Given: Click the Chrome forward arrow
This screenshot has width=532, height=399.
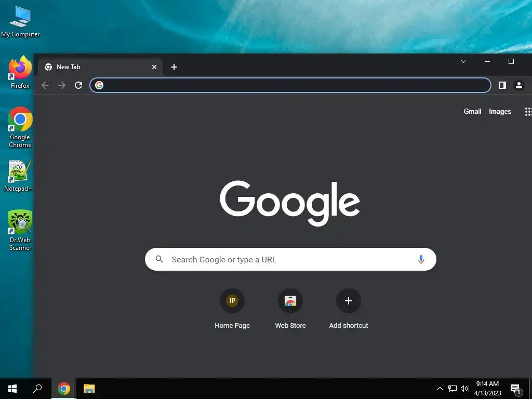Looking at the screenshot, I should tap(62, 85).
